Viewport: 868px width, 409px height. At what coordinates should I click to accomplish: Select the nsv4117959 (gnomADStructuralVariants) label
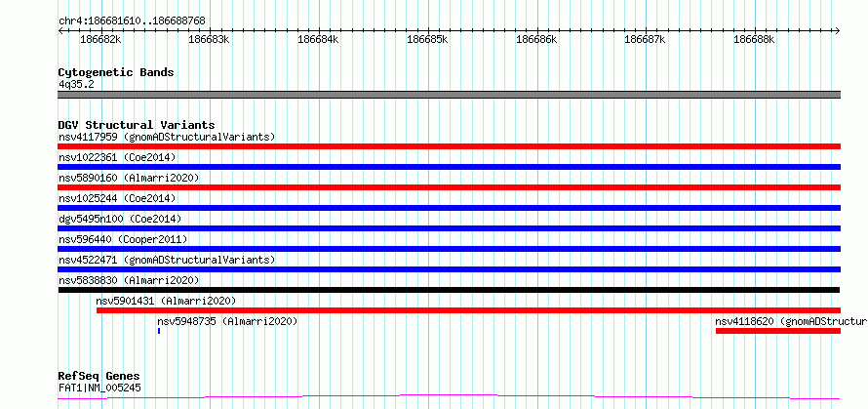167,137
